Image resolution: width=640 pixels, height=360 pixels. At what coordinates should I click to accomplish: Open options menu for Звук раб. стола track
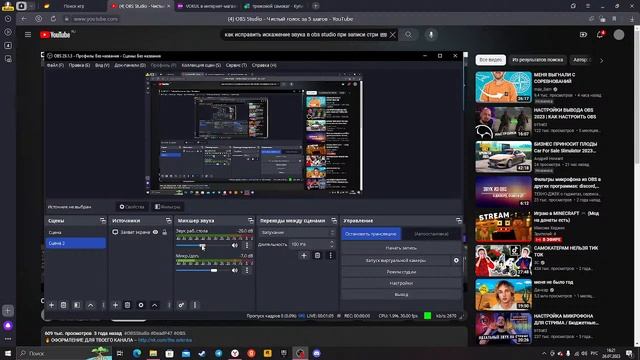(x=247, y=245)
